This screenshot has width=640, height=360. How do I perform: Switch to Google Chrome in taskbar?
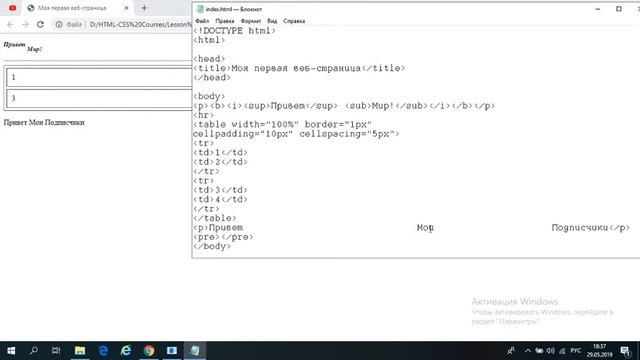[149, 351]
